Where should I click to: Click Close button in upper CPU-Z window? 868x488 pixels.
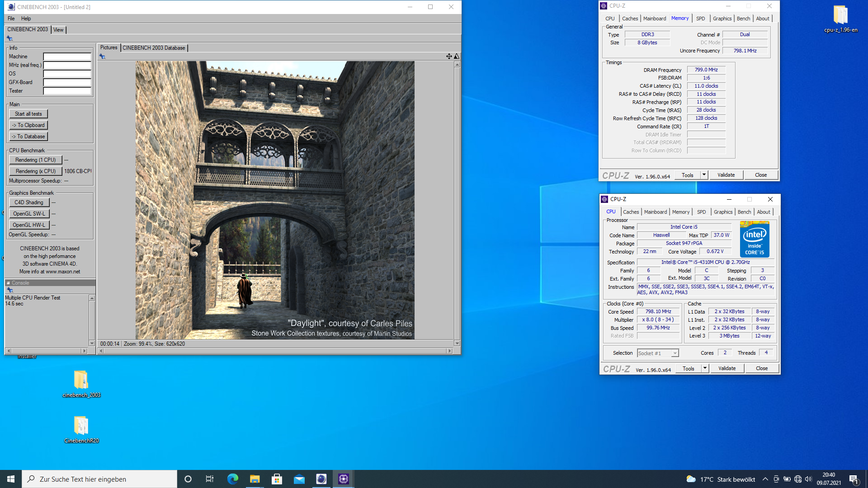pos(761,175)
